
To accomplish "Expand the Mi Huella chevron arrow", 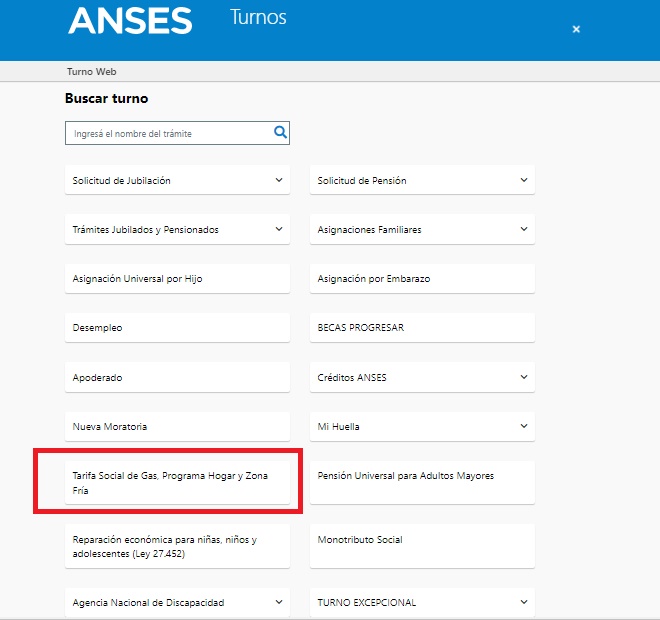I will pos(524,426).
